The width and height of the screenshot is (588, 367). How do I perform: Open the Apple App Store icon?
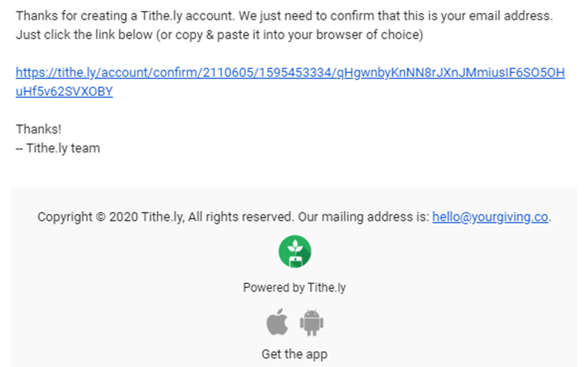[277, 322]
